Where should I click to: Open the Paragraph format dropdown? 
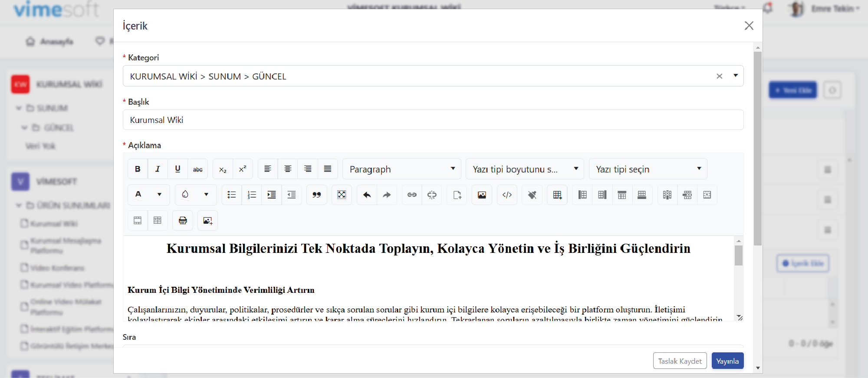pos(402,169)
